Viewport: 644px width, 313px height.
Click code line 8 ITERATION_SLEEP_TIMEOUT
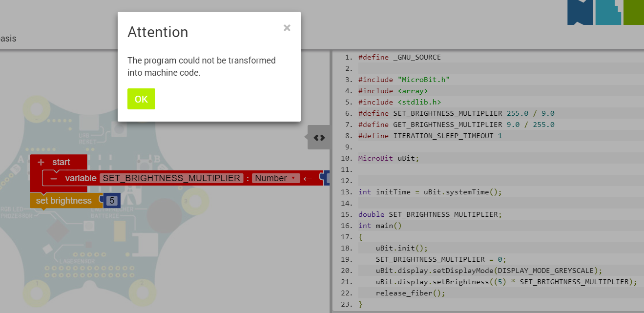430,136
